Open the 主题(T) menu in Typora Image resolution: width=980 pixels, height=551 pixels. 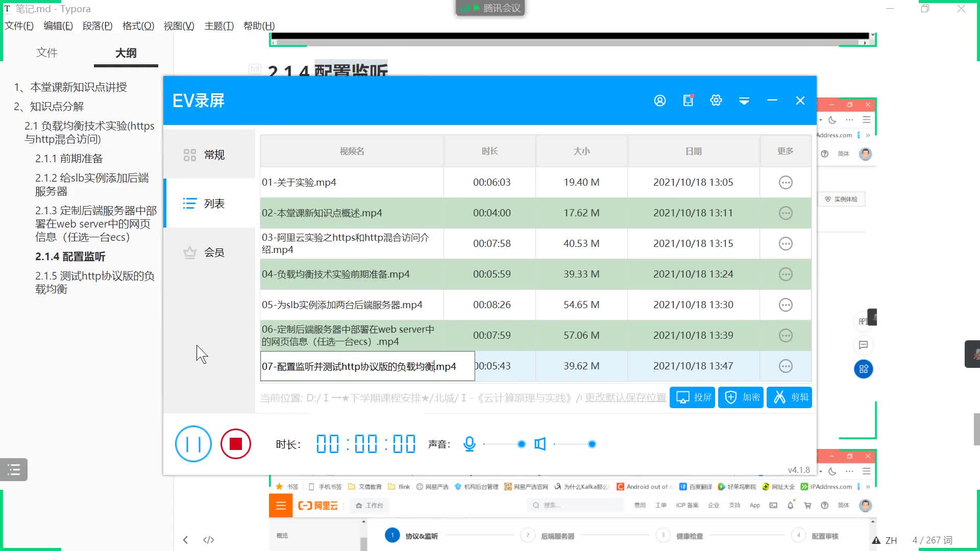[219, 26]
